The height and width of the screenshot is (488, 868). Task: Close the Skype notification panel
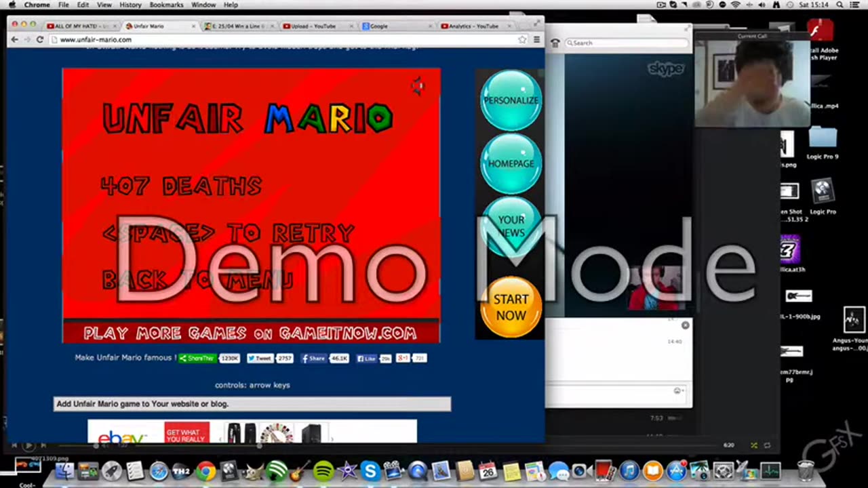point(685,325)
